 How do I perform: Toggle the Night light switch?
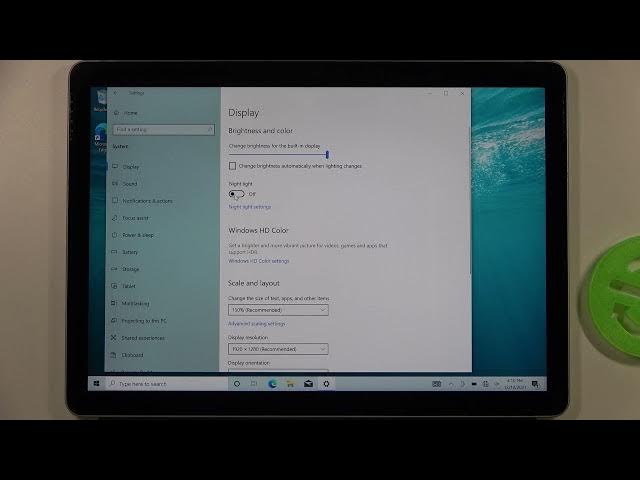[x=236, y=194]
